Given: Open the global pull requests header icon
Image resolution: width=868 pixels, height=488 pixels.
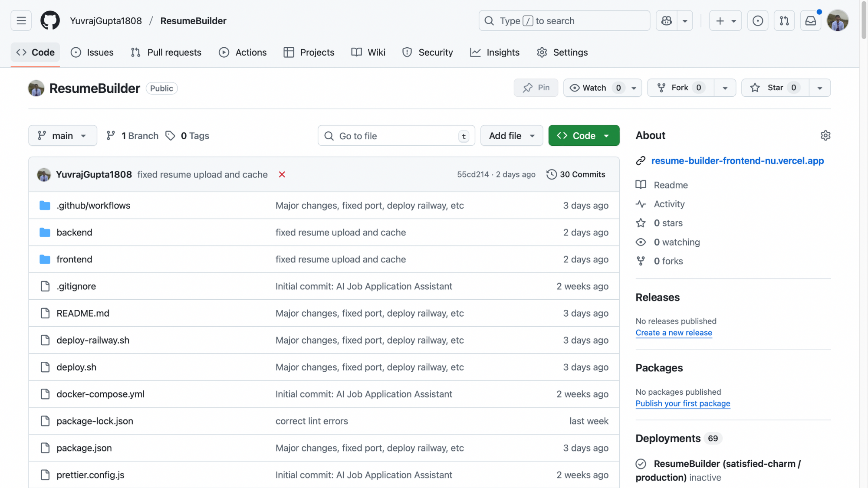Looking at the screenshot, I should point(784,21).
